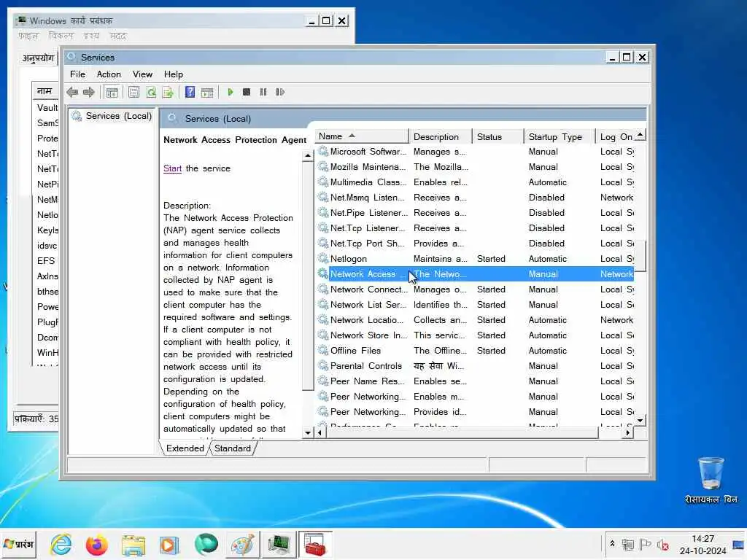Image resolution: width=747 pixels, height=560 pixels.
Task: Select the Mozilla Maintena... service row
Action: [475, 167]
